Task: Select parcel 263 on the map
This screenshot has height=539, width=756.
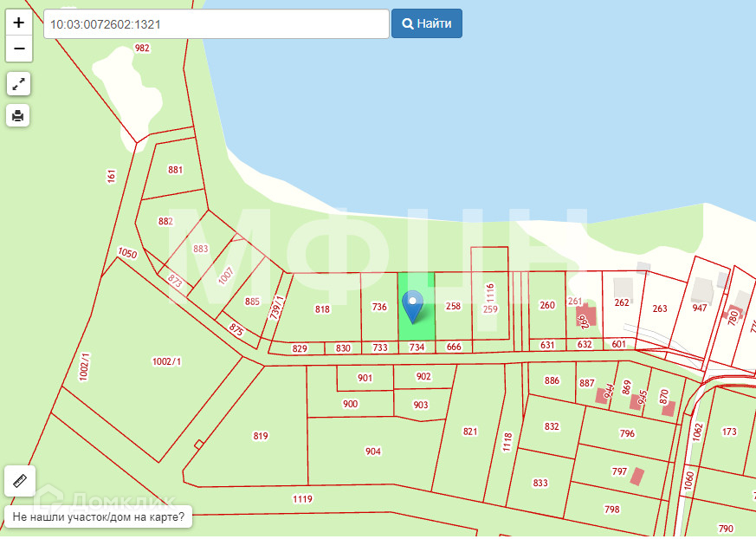Action: (660, 308)
